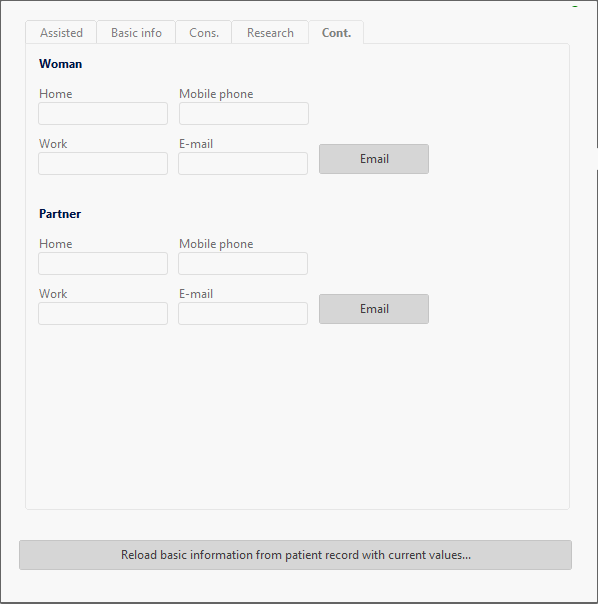Select the Partner's E-mail input field
The width and height of the screenshot is (598, 604).
pyautogui.click(x=243, y=313)
